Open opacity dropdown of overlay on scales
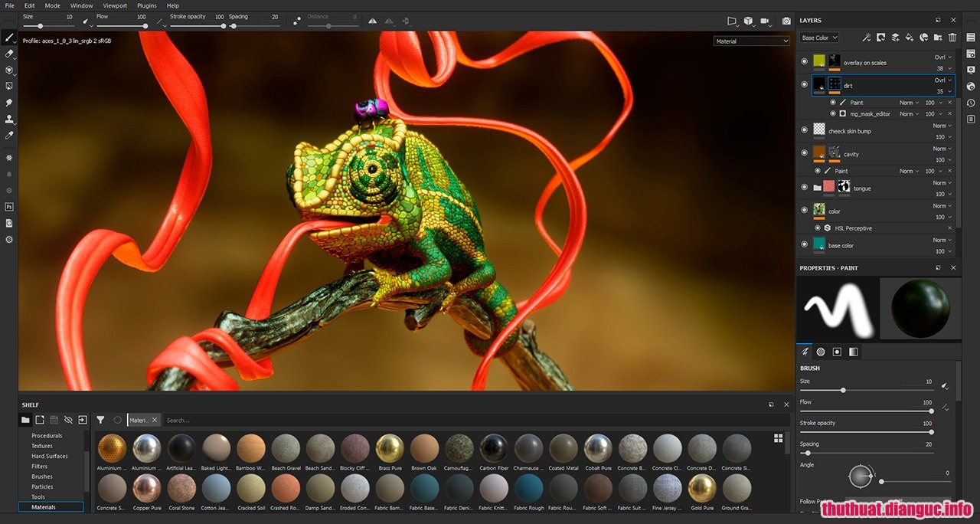 tap(944, 68)
